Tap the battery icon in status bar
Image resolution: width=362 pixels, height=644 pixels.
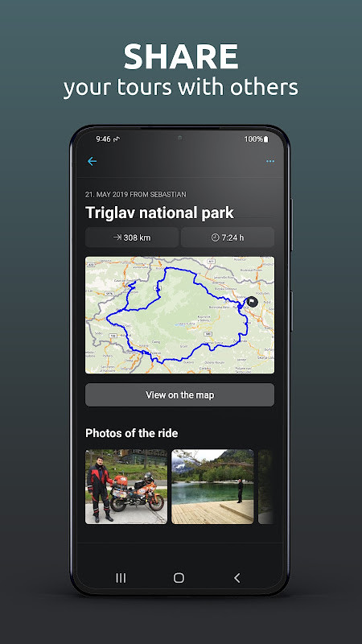tap(266, 139)
